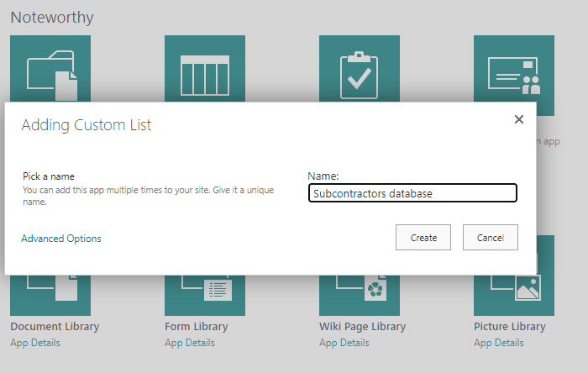The image size is (588, 373).
Task: Open the tasks clipboard checkmark tile
Action: 360,69
